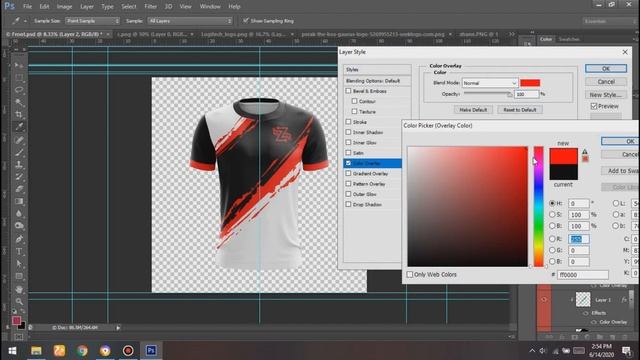Viewport: 640px width, 360px height.
Task: Enable the Drop Shadow checkbox
Action: click(x=348, y=204)
